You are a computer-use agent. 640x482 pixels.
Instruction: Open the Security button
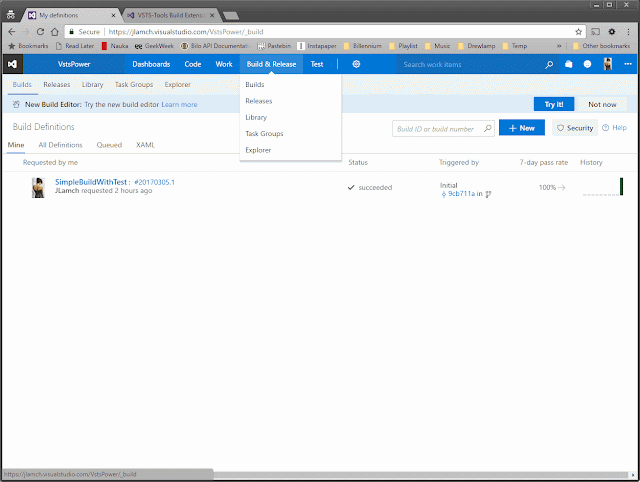(575, 128)
